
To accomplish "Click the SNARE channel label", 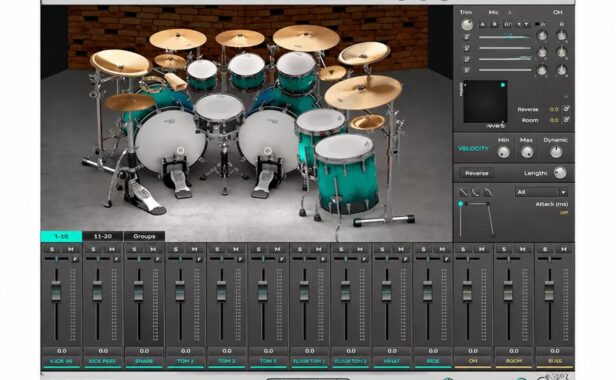I will click(144, 361).
